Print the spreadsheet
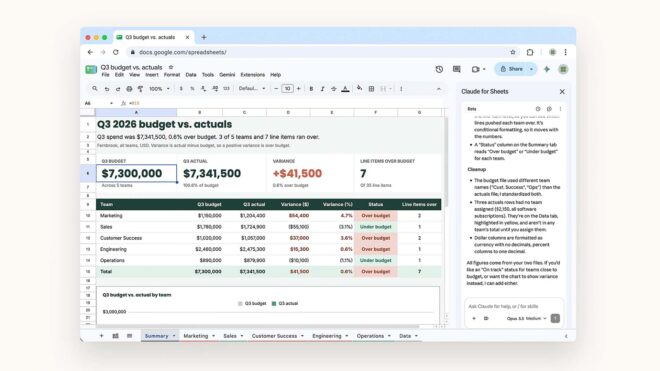 [x=129, y=89]
